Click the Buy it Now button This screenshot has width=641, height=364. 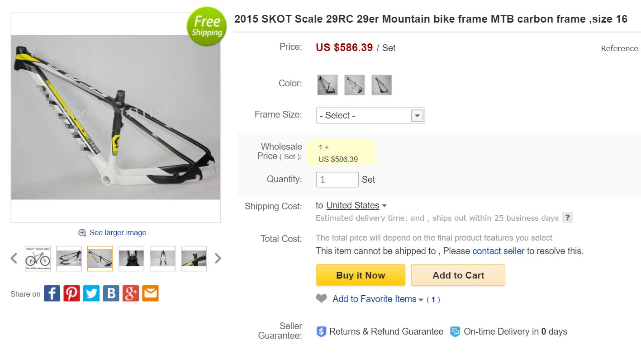tap(361, 275)
